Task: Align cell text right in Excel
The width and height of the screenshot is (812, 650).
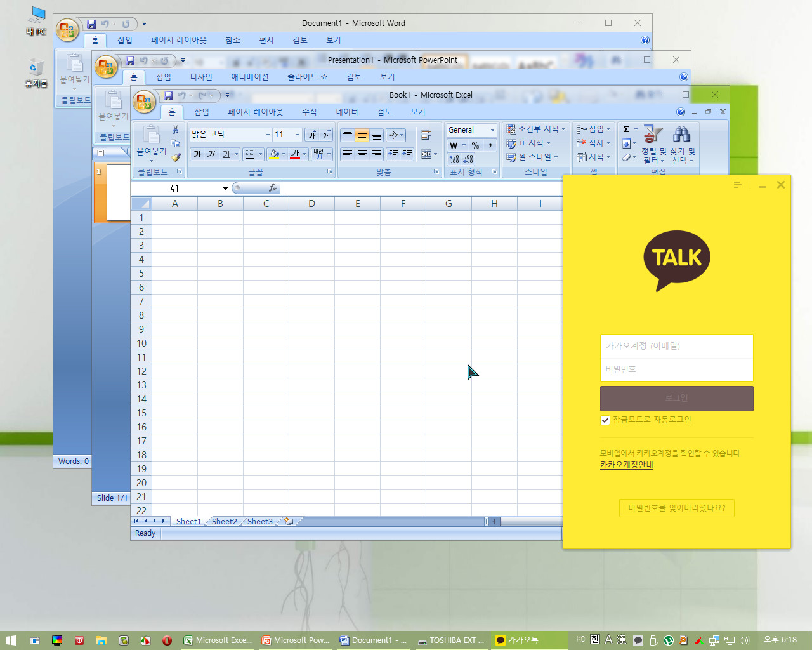Action: click(x=377, y=154)
